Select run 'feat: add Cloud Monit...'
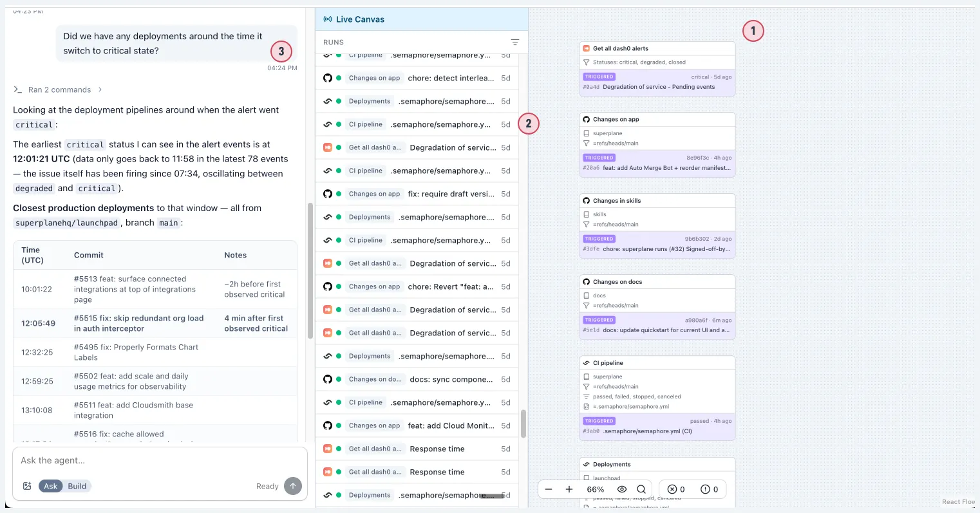The width and height of the screenshot is (980, 513). coord(417,425)
